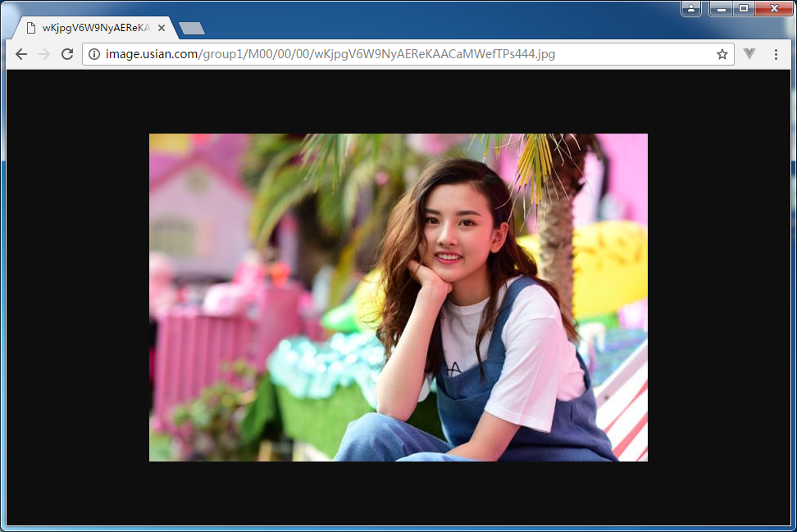This screenshot has width=797, height=532.
Task: Click the image.usian.com address bar URL
Action: pyautogui.click(x=330, y=54)
